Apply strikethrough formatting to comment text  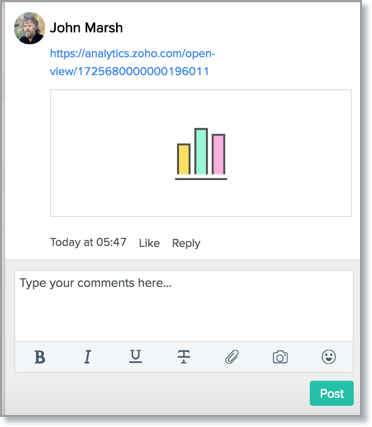[184, 357]
